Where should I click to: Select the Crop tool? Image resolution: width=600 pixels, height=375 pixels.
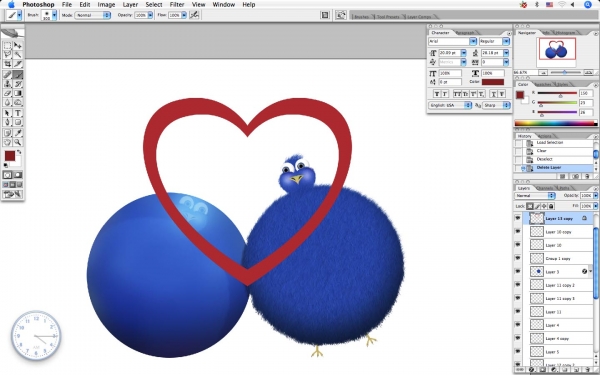(7, 64)
